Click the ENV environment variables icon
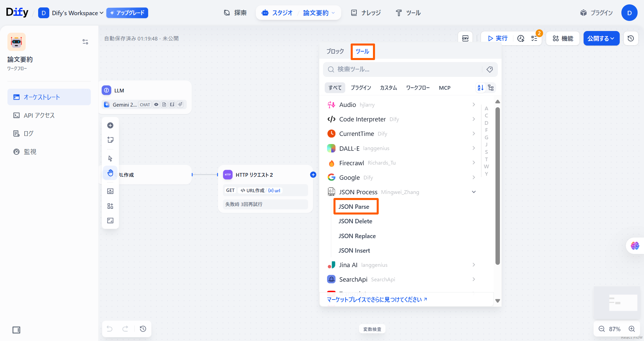The height and width of the screenshot is (341, 644). coord(465,38)
